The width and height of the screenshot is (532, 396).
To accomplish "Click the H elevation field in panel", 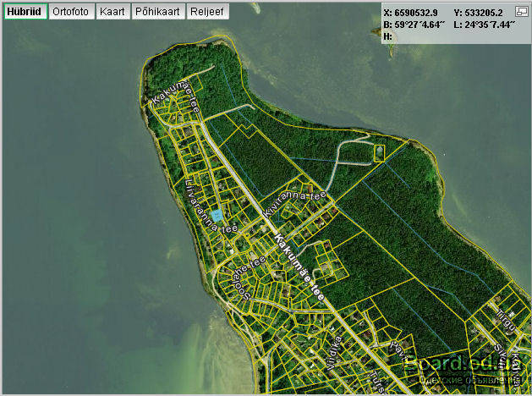I will 388,37.
